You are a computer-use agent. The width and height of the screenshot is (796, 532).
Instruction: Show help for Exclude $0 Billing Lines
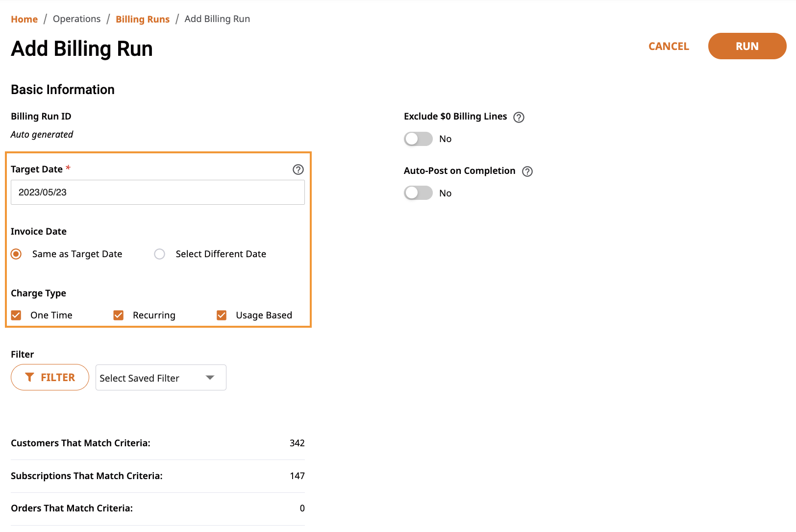pos(519,117)
